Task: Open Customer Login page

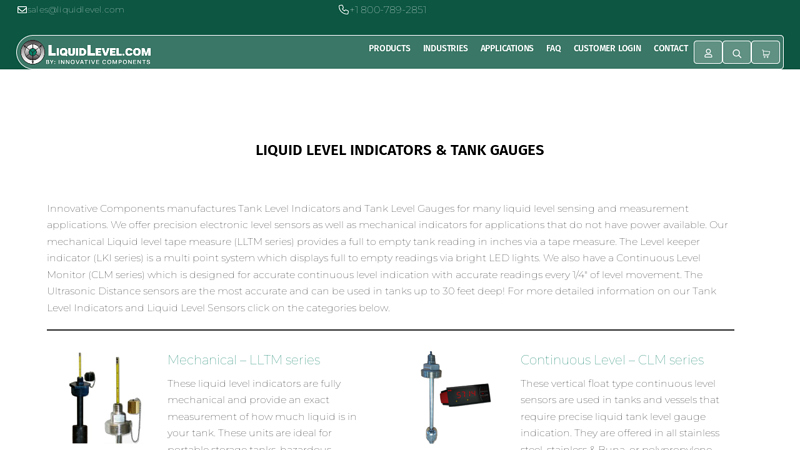Action: tap(607, 48)
